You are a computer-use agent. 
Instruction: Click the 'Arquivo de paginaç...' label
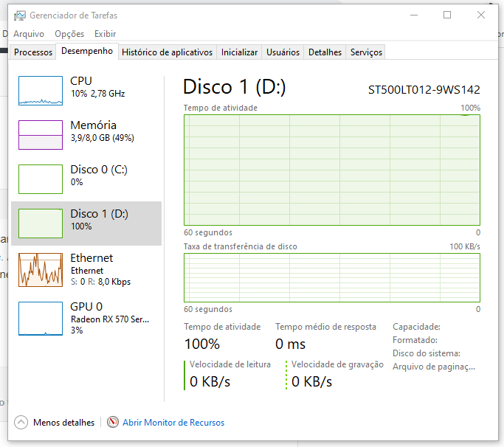(x=434, y=367)
